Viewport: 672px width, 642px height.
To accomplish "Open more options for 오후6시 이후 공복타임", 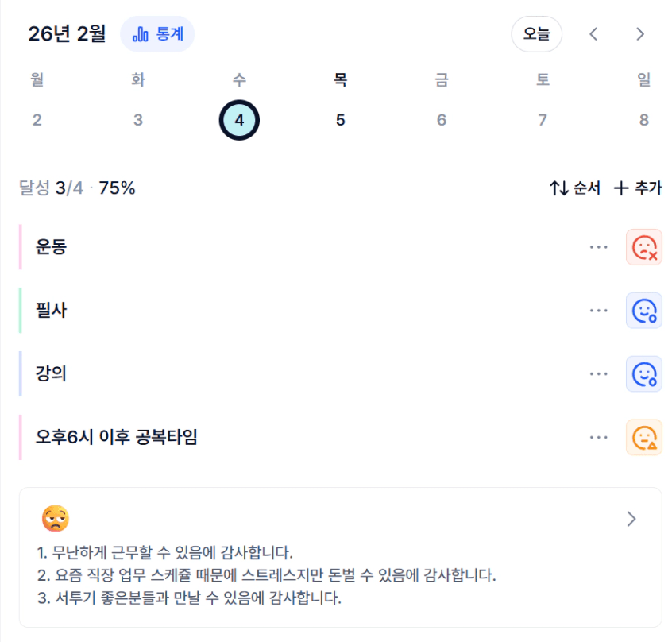I will click(x=598, y=437).
